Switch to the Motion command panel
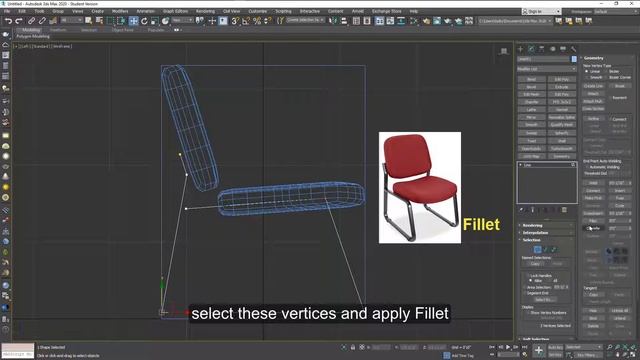This screenshot has height=360, width=640. tap(552, 49)
